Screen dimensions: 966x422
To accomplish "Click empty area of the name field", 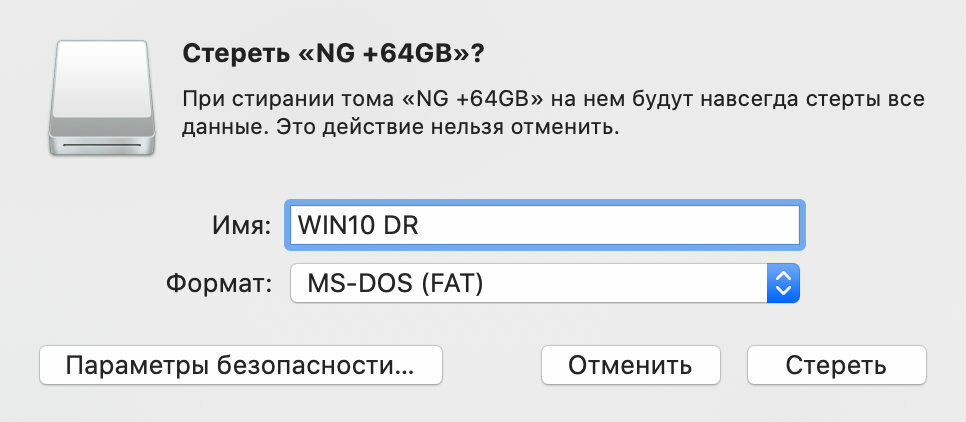I will [x=610, y=225].
